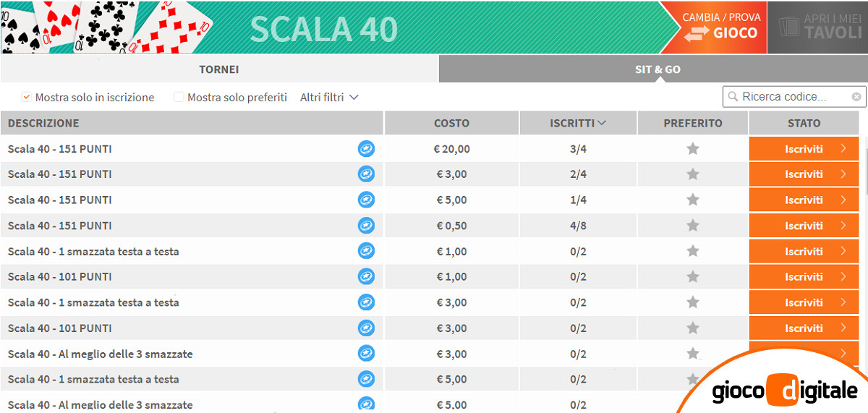Favorite the €20,00 table with star

point(692,149)
